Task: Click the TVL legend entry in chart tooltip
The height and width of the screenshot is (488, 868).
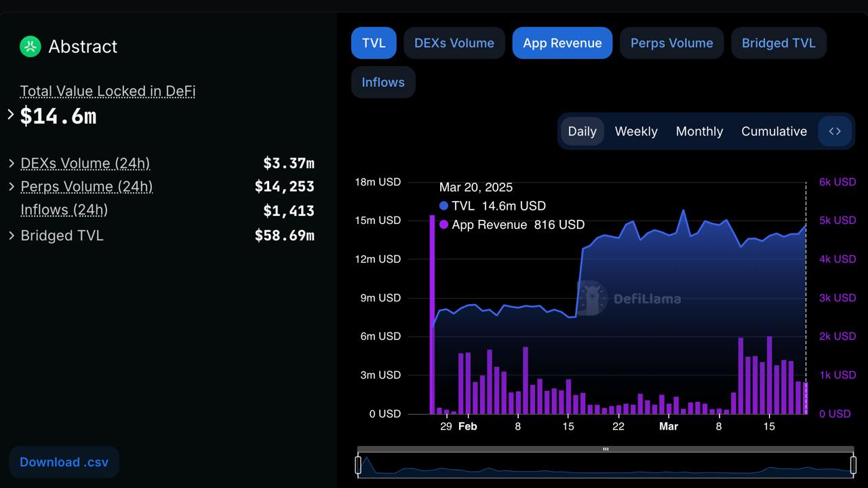Action: pos(492,206)
